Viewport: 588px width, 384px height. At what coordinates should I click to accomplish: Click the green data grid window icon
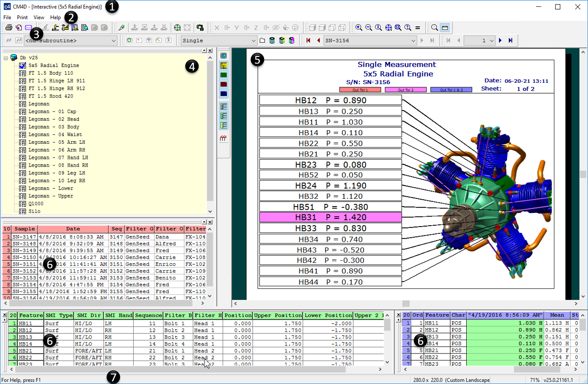point(224,75)
